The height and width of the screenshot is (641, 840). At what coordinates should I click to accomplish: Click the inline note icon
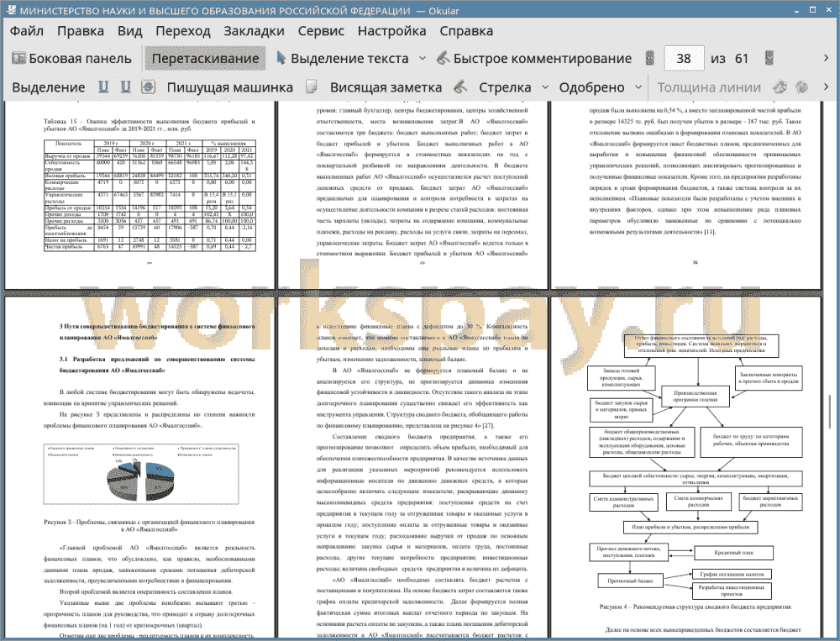[312, 87]
